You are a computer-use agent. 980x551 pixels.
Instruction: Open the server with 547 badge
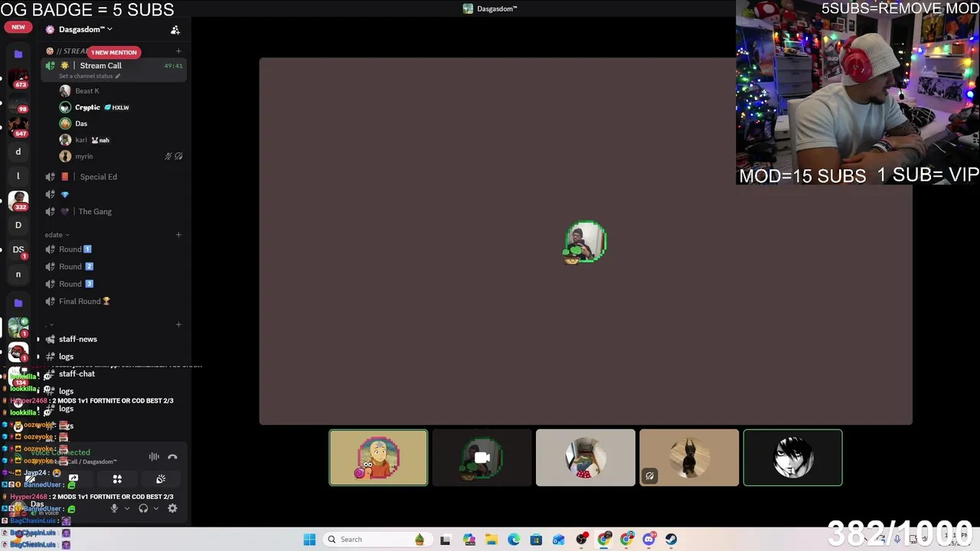(x=18, y=127)
